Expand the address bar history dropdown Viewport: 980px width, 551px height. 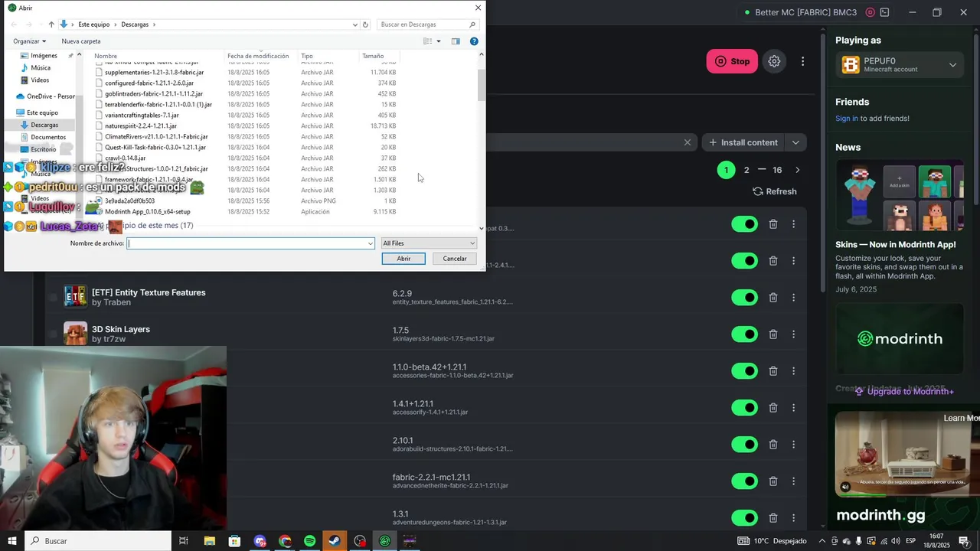[355, 24]
